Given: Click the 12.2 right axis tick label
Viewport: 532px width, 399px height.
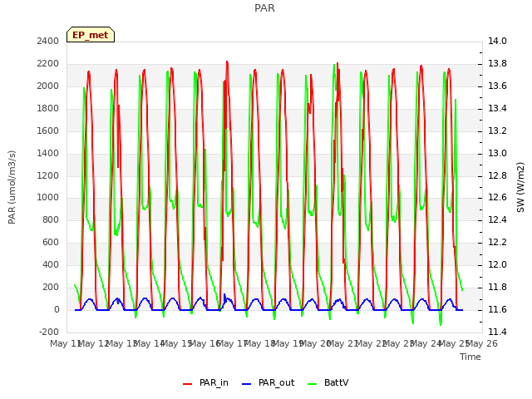Looking at the screenshot, I should (x=497, y=242).
